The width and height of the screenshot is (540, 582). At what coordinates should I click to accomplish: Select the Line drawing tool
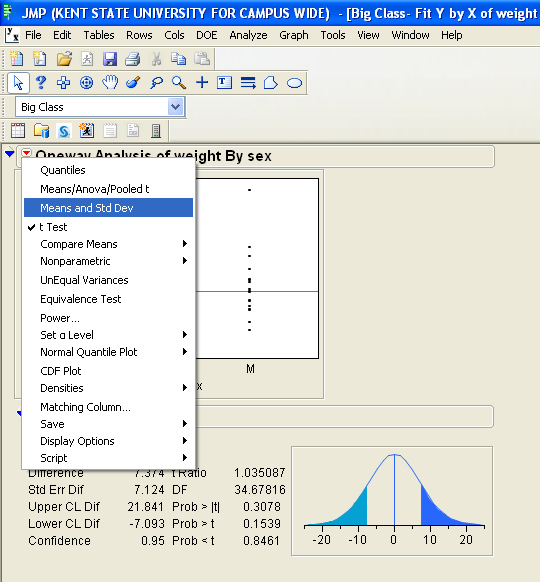[x=248, y=82]
